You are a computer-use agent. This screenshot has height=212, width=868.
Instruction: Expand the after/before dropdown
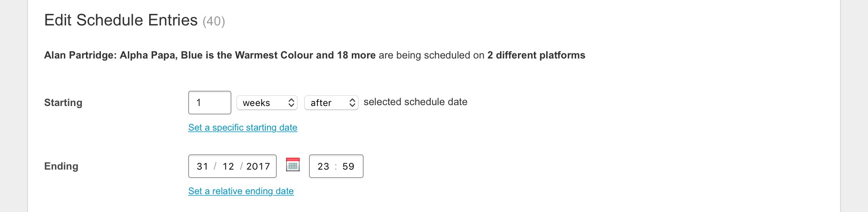(331, 103)
